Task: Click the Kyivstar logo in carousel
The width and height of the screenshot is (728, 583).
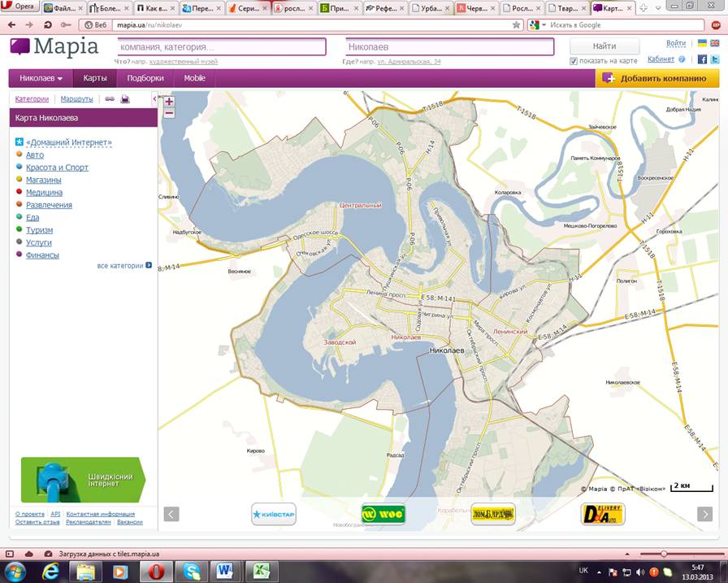Action: [273, 514]
